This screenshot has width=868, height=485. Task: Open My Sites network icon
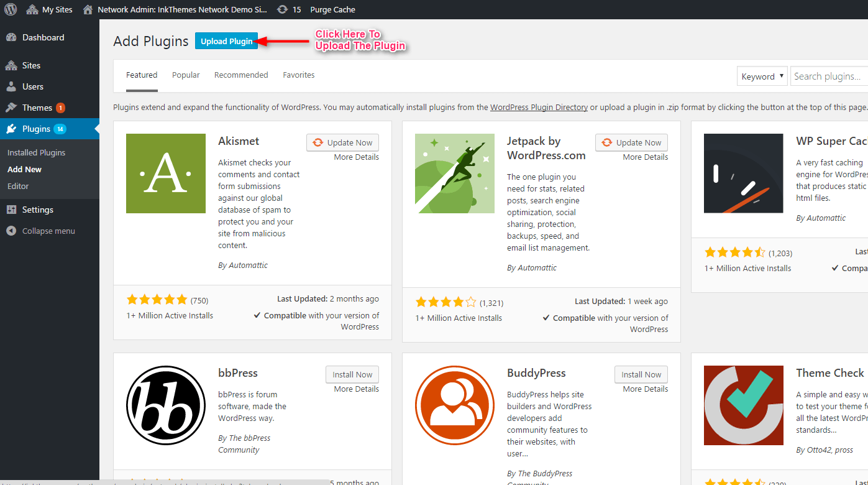click(32, 9)
